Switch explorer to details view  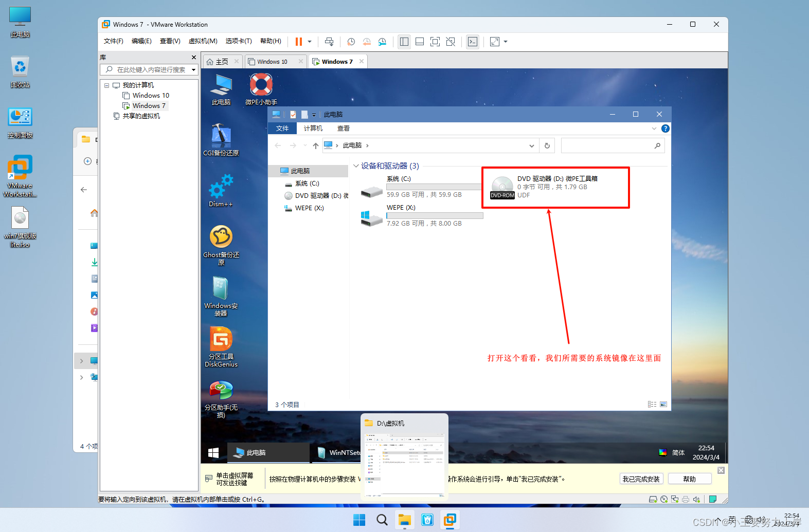click(x=652, y=405)
